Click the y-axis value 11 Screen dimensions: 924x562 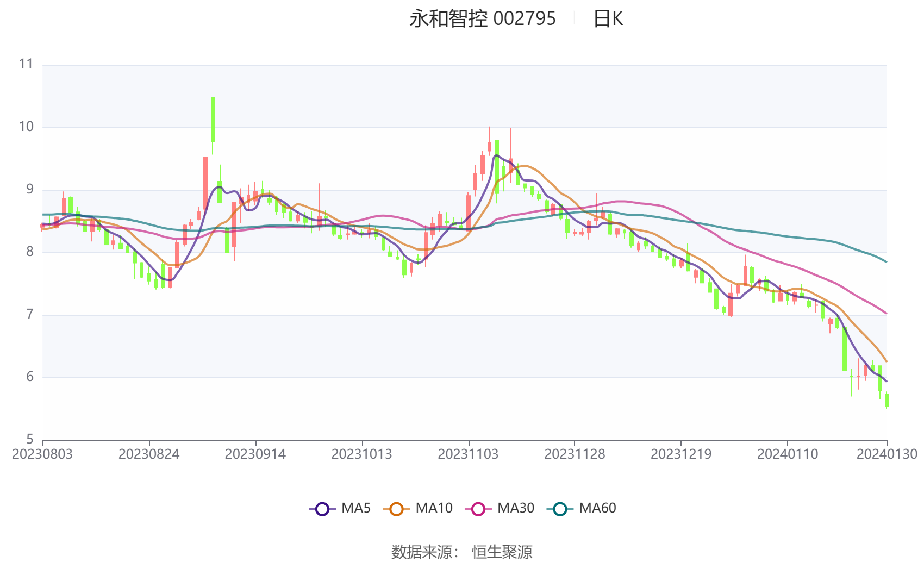click(x=26, y=65)
